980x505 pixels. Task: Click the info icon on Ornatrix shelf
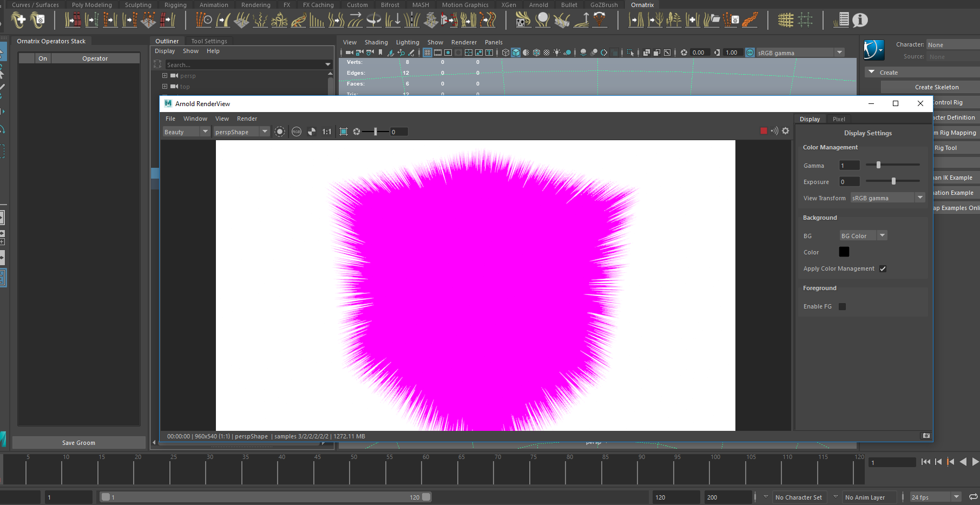[x=860, y=21]
